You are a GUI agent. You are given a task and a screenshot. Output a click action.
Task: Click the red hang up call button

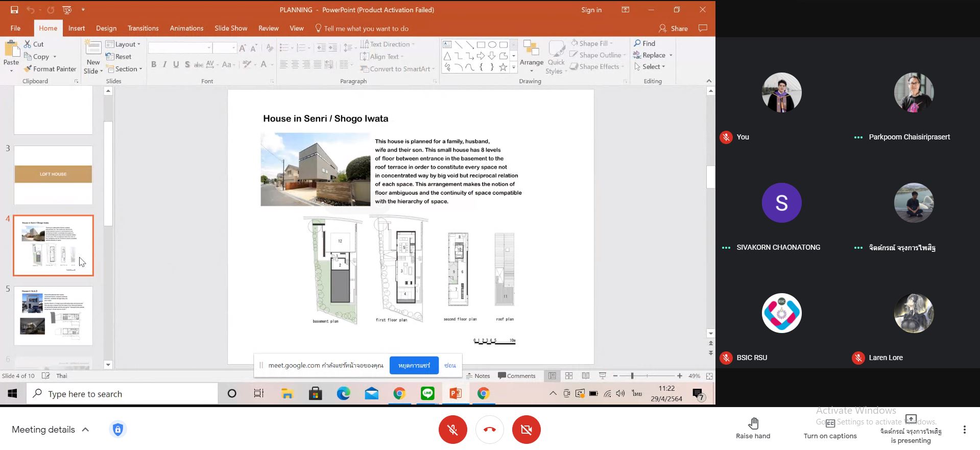[490, 430]
